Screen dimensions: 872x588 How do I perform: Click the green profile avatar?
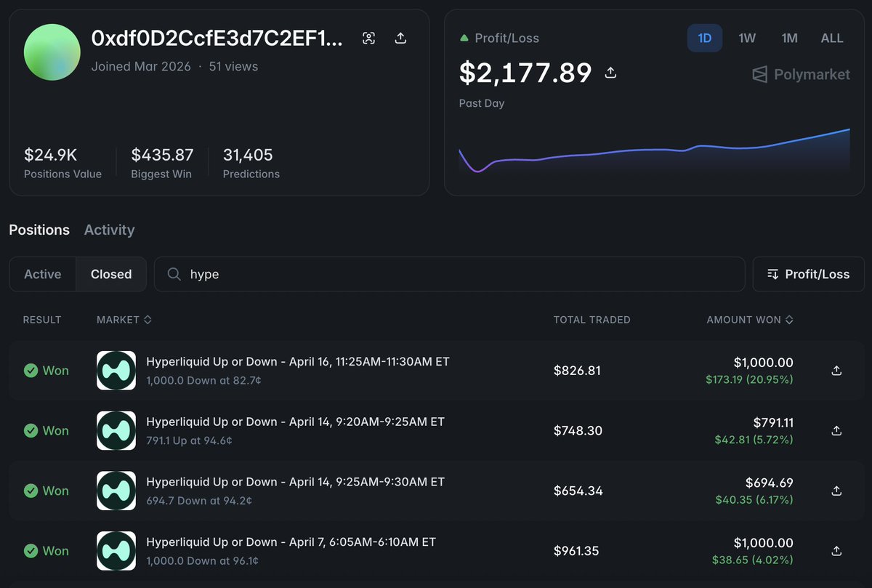point(52,52)
